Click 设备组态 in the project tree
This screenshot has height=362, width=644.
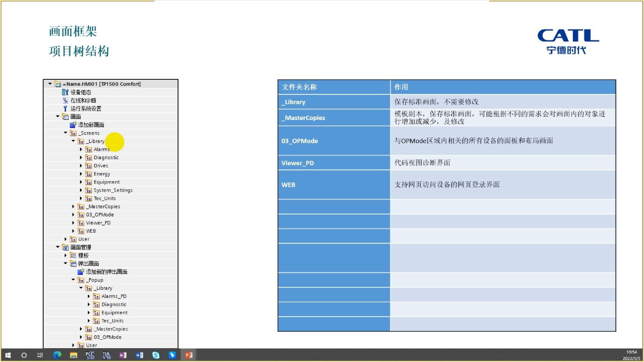click(80, 92)
